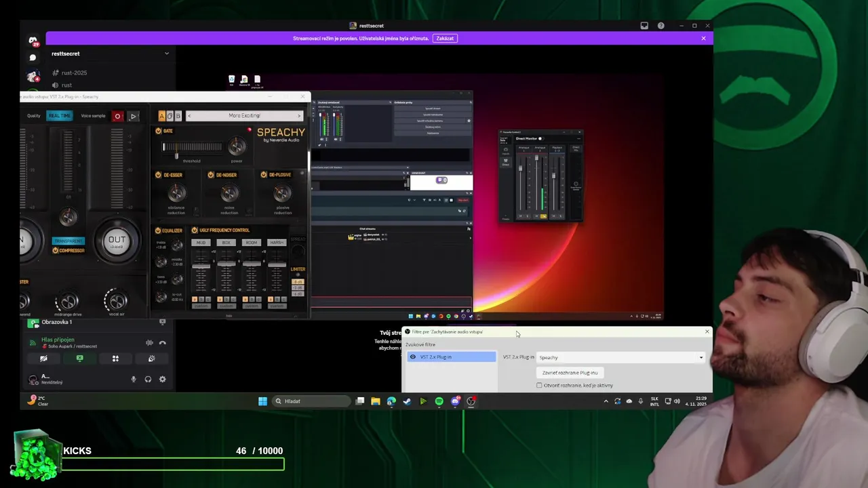Turn on the camera in Discord

pos(43,359)
